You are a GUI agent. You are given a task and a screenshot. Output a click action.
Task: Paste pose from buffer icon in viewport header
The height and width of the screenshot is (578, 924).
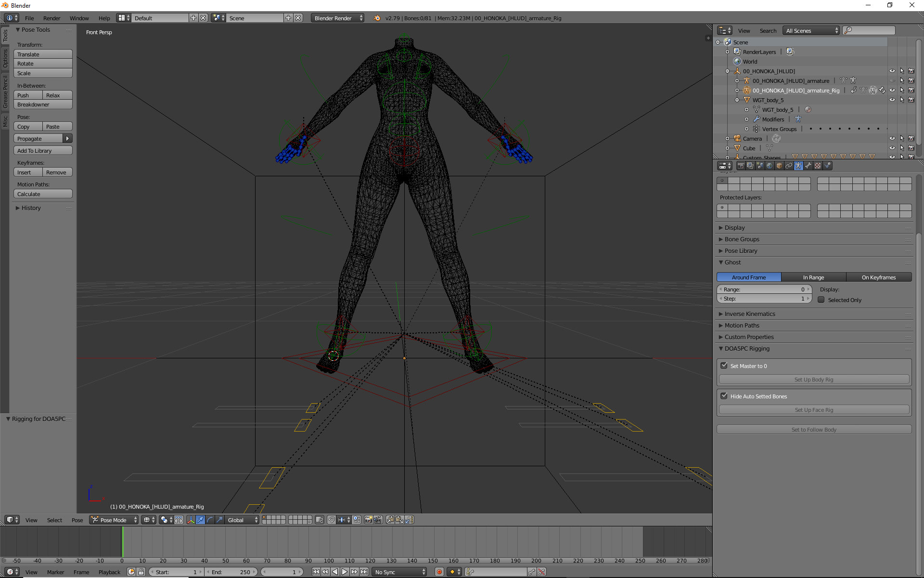click(399, 520)
